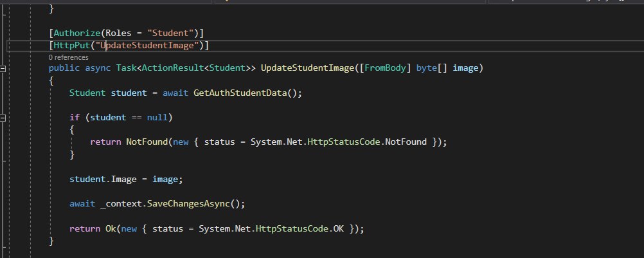Open the '0 references' CodeLens link
The image size is (644, 258).
click(68, 57)
